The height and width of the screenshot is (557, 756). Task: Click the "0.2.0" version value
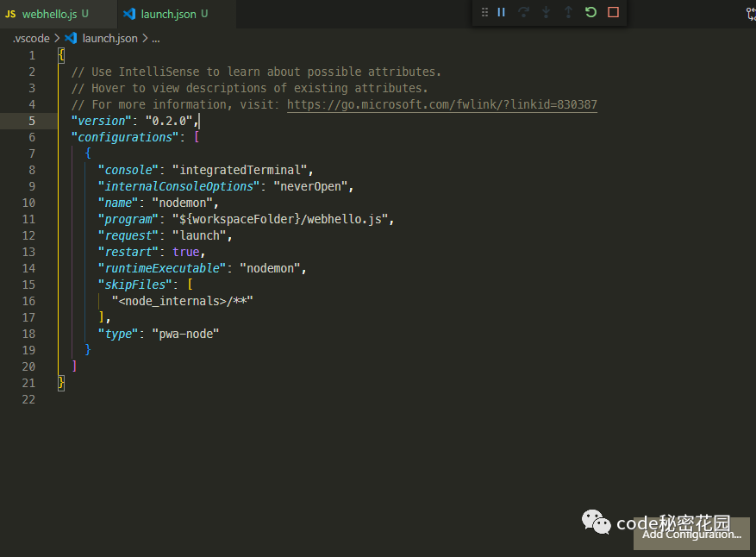[x=169, y=121]
